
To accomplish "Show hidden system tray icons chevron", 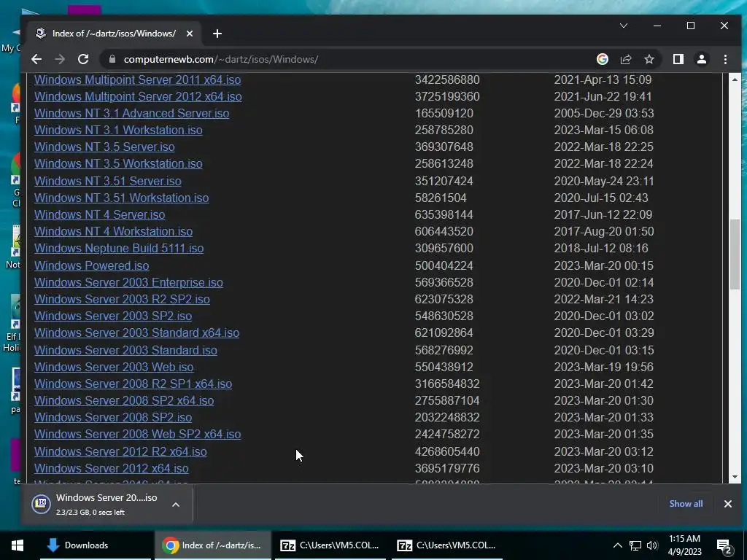I will tap(617, 545).
